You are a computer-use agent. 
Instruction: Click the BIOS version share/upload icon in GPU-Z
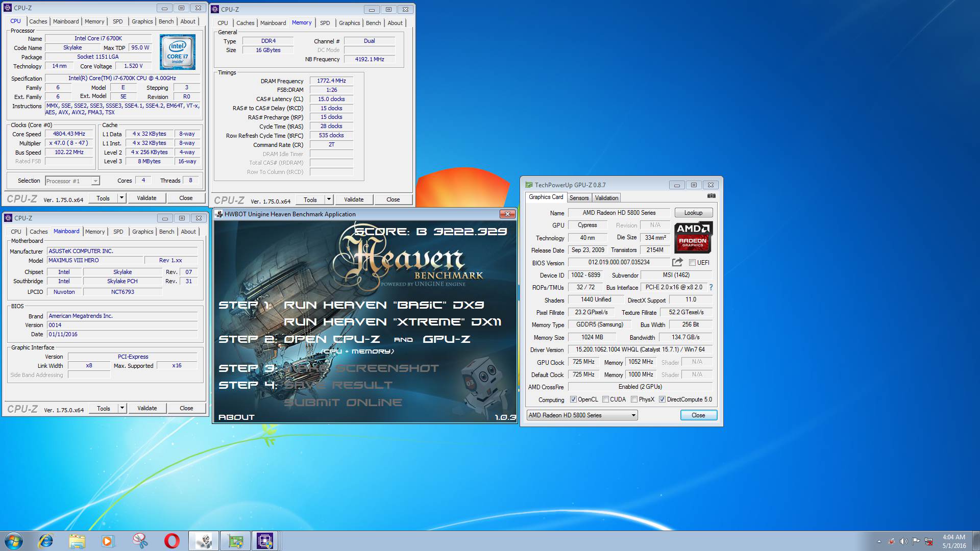point(677,262)
